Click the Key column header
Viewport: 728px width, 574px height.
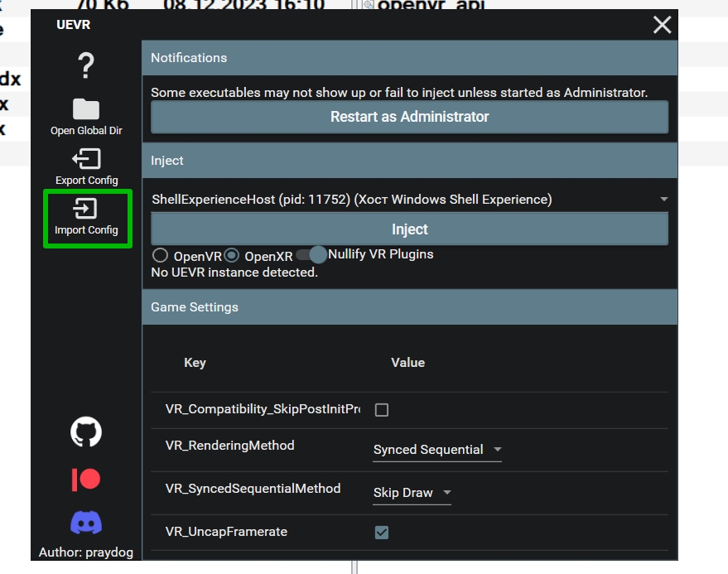click(x=195, y=363)
